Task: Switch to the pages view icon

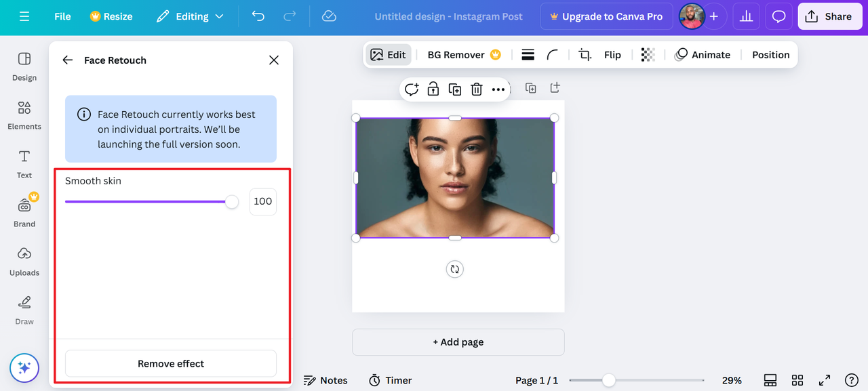Action: [770, 380]
